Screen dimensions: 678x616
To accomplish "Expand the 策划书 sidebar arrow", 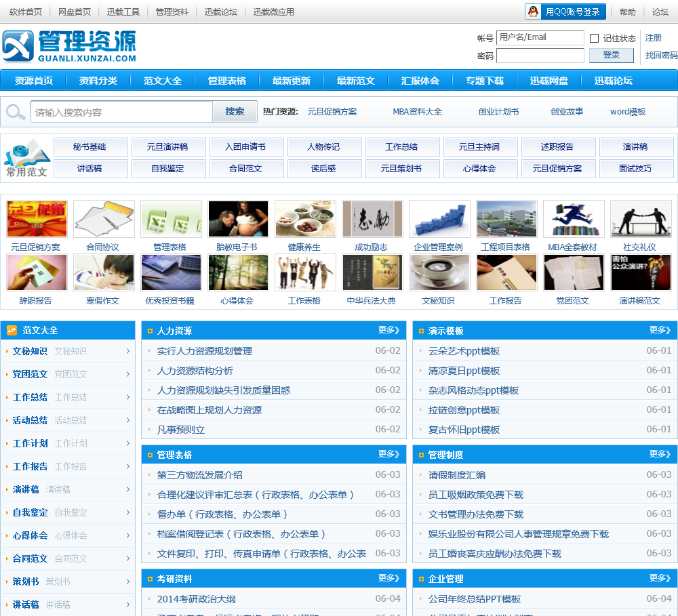I will [x=128, y=581].
